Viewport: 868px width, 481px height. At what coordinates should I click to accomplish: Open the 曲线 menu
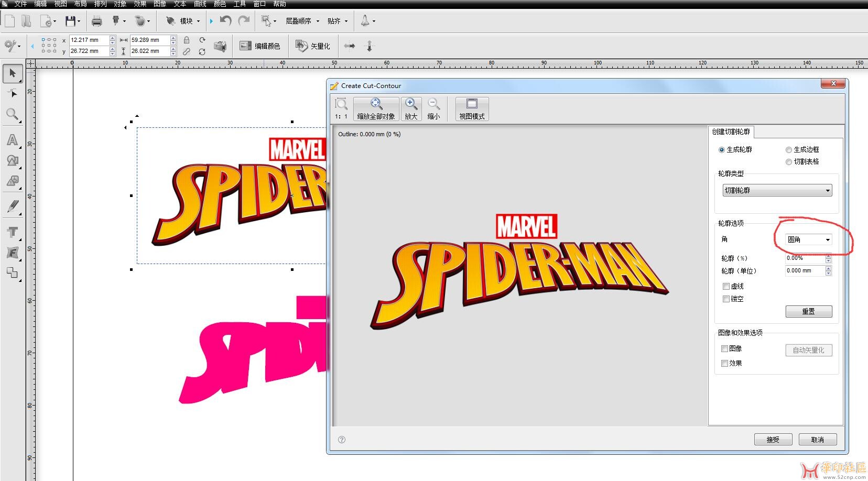point(200,4)
